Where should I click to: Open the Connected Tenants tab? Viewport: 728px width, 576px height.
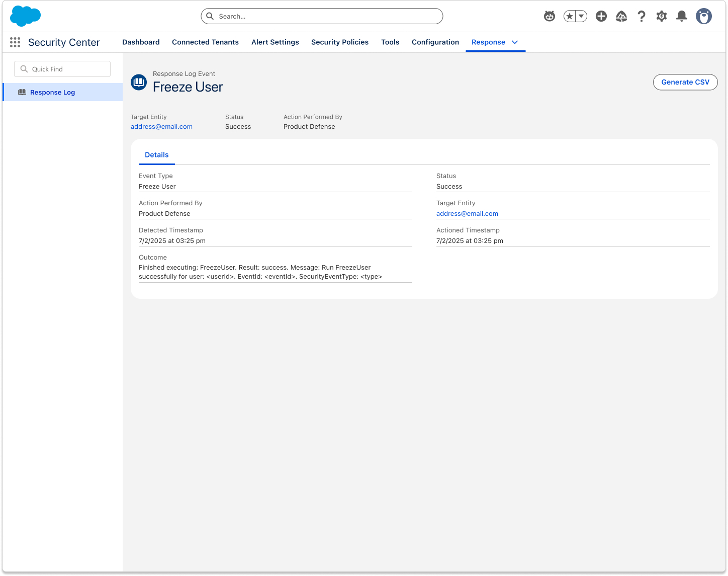tap(205, 42)
